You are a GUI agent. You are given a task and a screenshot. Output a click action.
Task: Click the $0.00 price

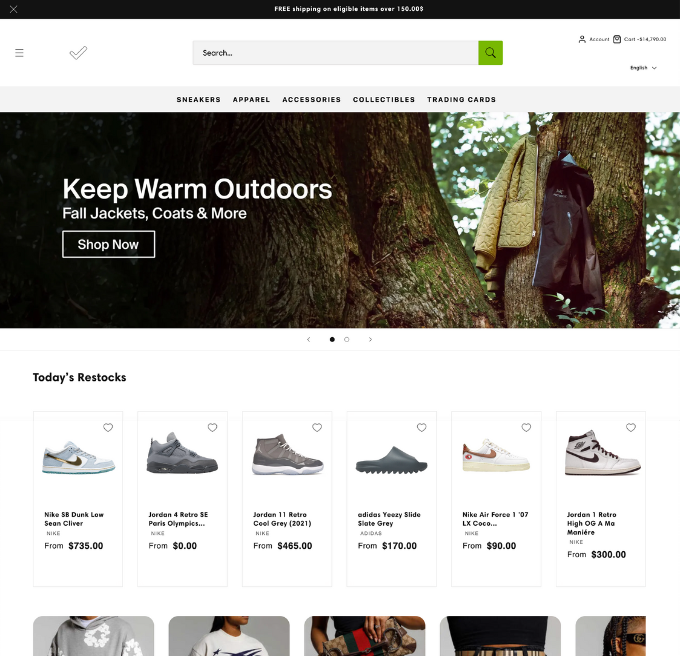185,546
